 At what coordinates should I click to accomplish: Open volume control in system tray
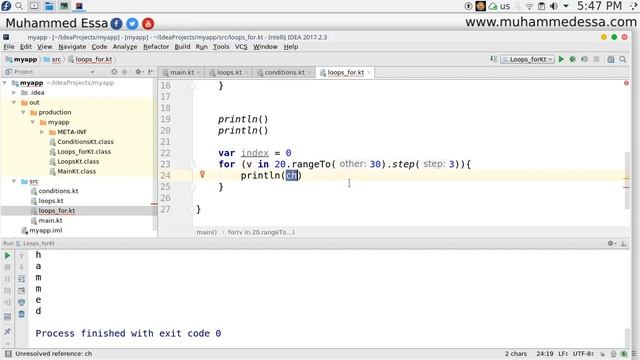pos(553,6)
